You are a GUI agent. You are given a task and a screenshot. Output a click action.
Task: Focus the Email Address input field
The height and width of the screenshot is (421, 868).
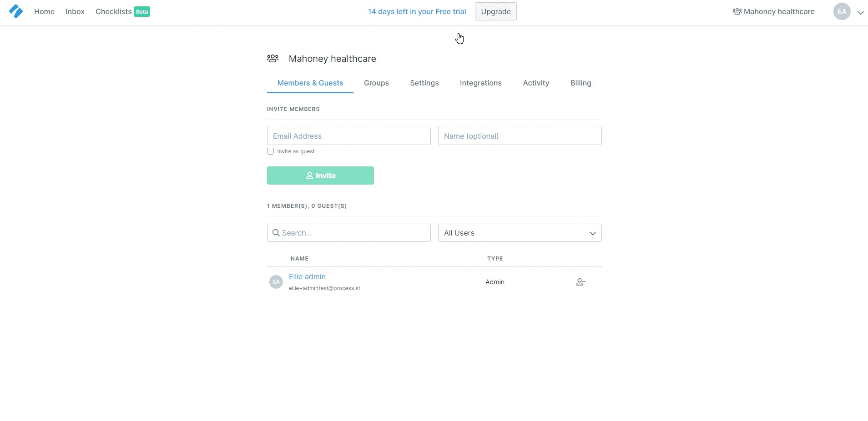[349, 136]
